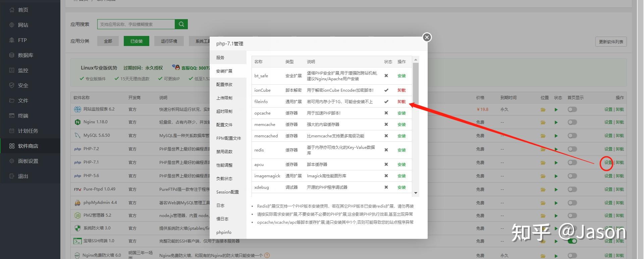Click the play status icon for PHP-7.1

tap(556, 163)
